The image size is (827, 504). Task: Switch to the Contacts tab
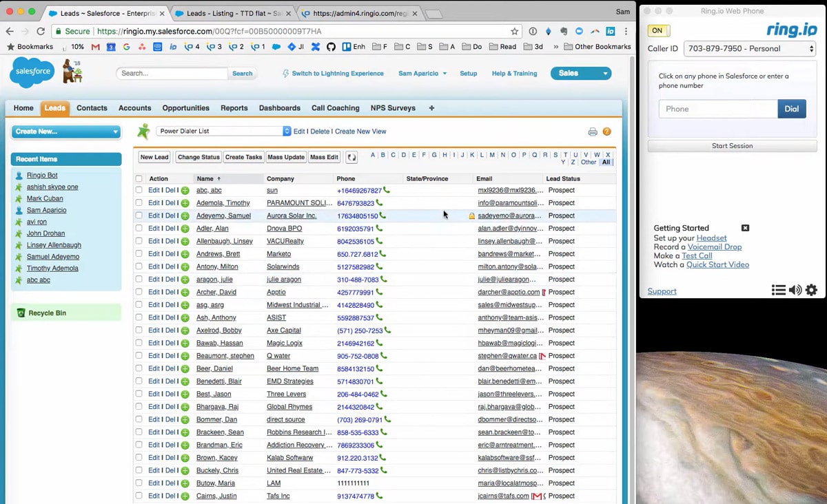click(92, 108)
